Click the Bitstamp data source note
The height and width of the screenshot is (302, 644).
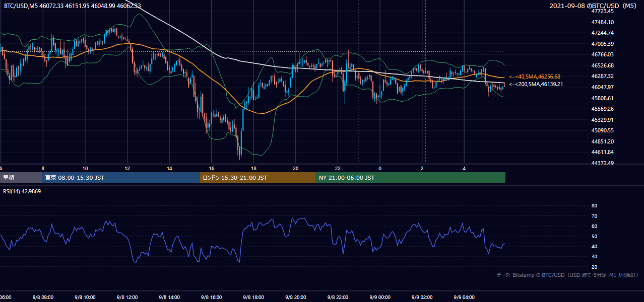click(x=567, y=275)
